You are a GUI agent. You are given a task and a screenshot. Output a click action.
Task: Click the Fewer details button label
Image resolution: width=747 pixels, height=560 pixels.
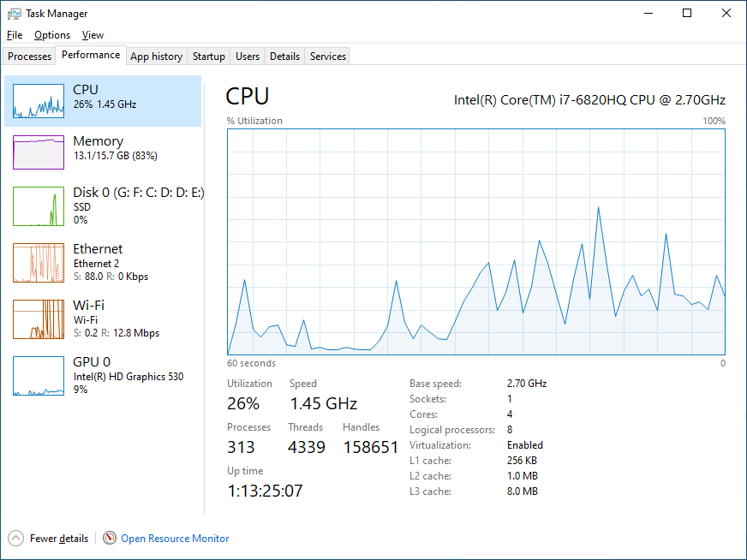point(59,538)
